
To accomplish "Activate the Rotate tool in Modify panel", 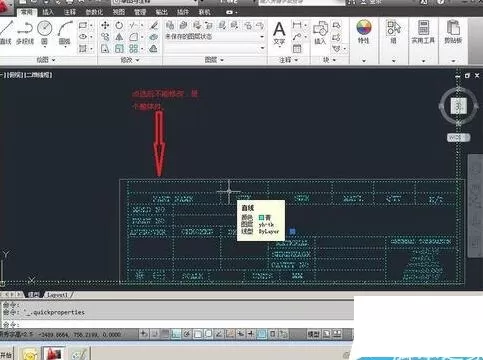I will [x=119, y=25].
